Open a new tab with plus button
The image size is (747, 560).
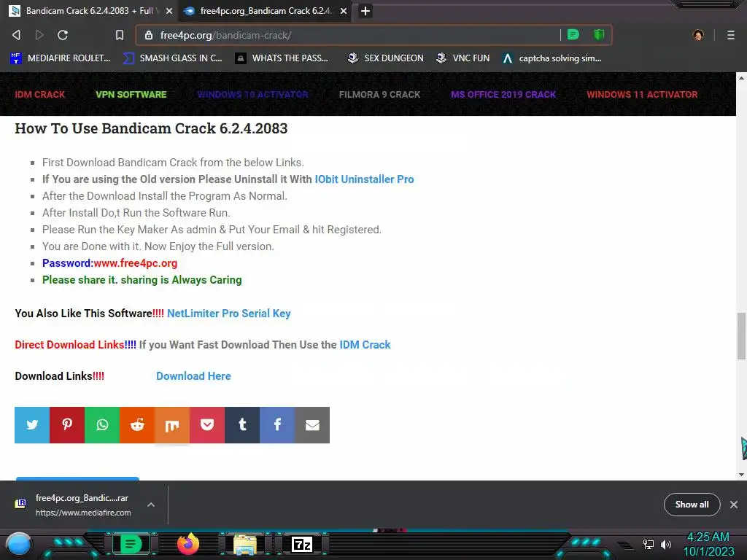point(365,11)
